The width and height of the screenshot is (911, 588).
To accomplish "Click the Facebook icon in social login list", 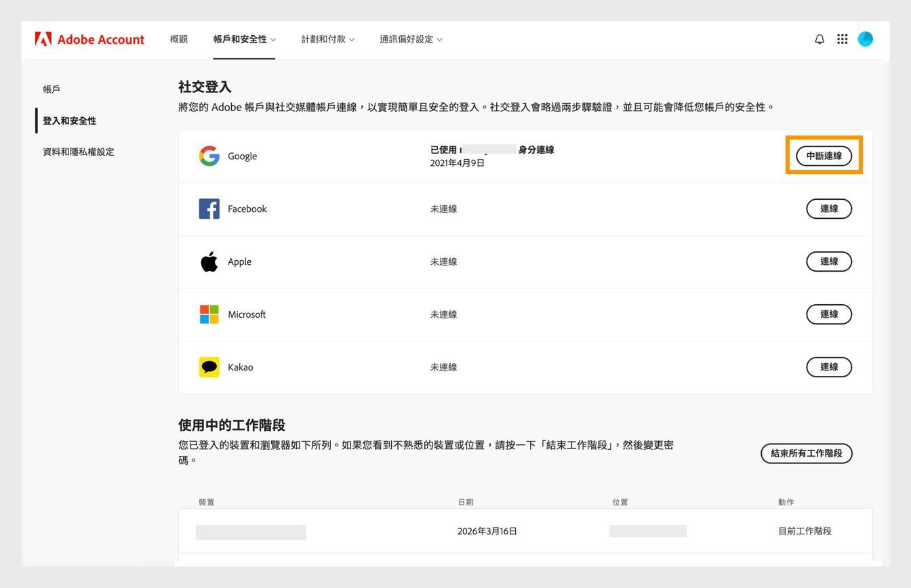I will click(209, 209).
